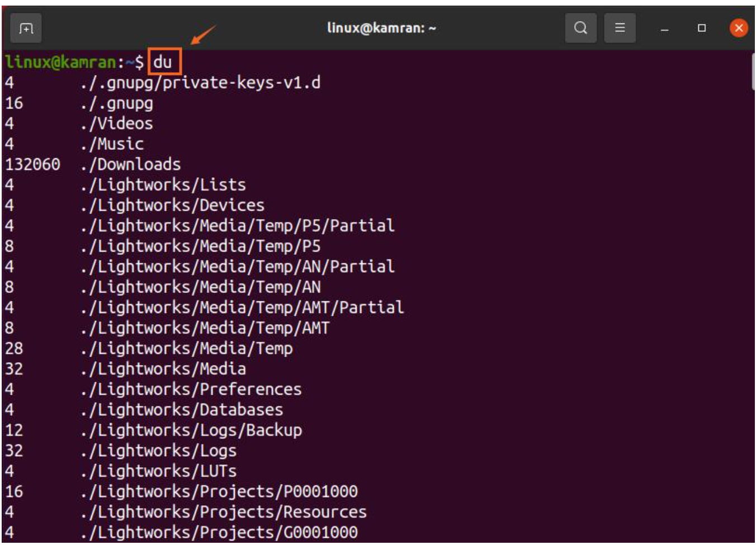
Task: Click the terminal scrollbar thumb
Action: click(x=753, y=70)
